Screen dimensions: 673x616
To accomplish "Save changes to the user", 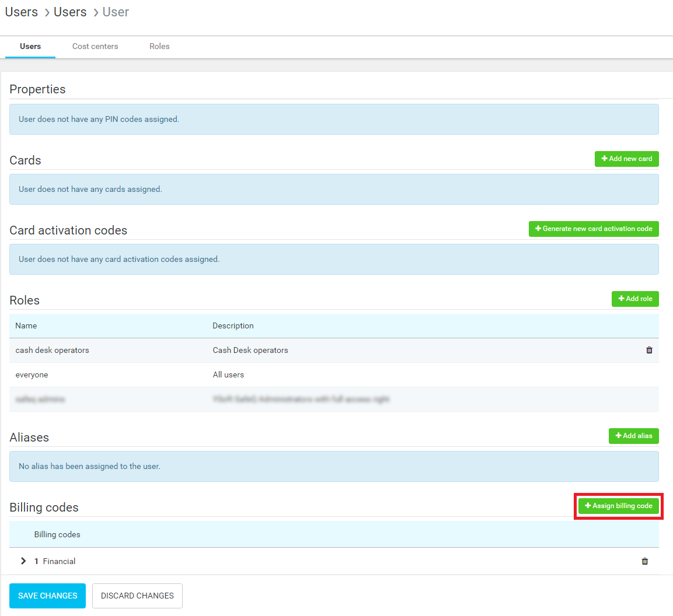I will point(47,596).
